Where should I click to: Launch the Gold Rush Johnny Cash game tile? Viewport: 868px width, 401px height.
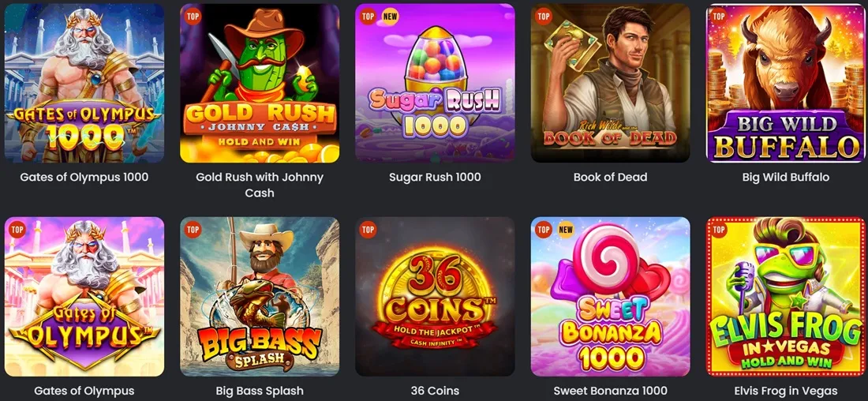pyautogui.click(x=260, y=83)
